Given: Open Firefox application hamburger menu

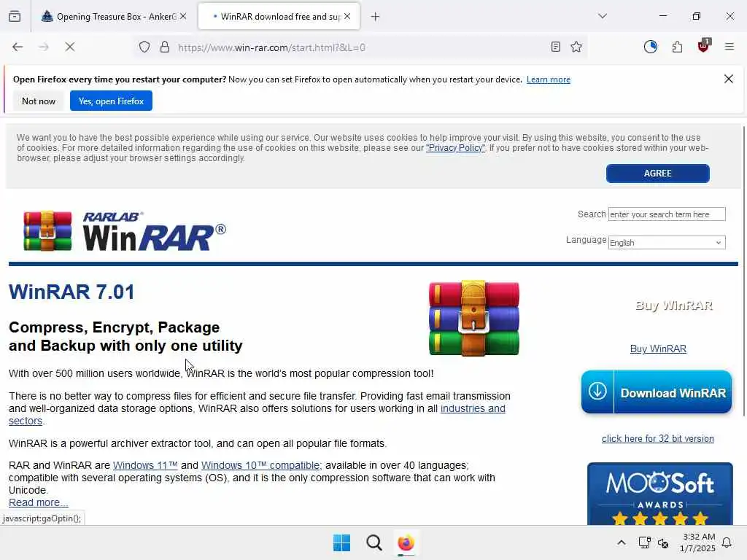Looking at the screenshot, I should point(729,47).
